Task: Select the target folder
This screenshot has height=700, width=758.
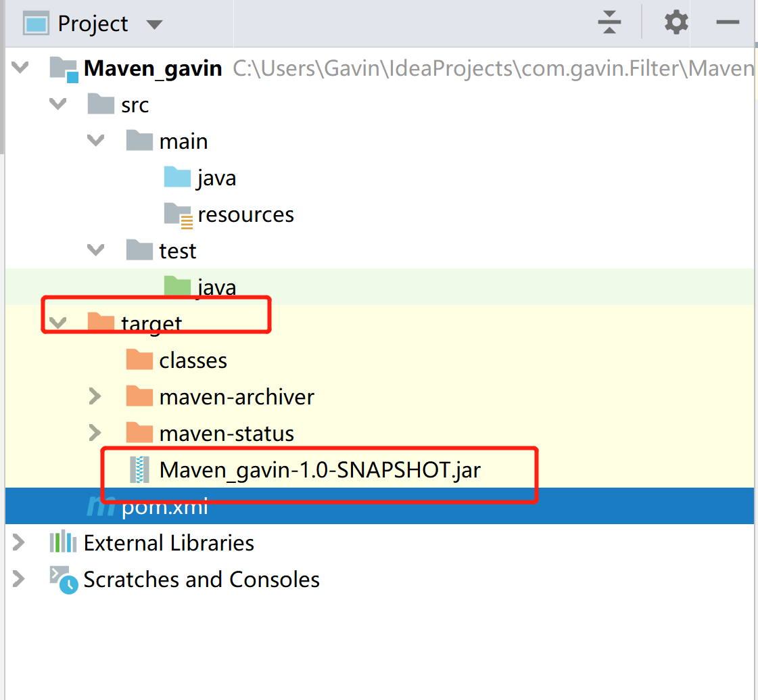Action: (x=151, y=324)
